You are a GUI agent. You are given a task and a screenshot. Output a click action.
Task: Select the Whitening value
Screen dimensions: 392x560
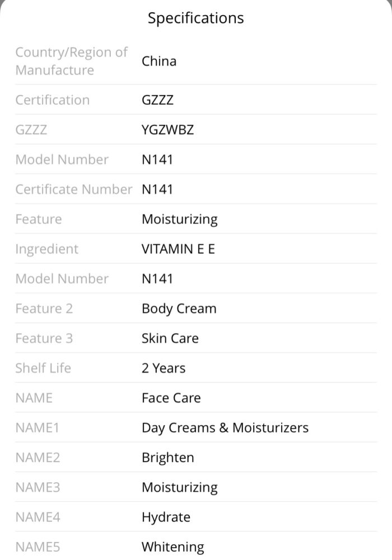click(173, 548)
